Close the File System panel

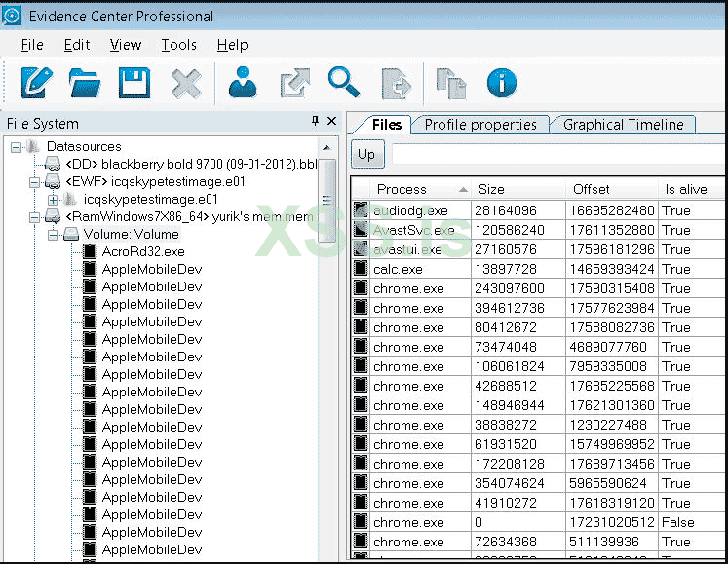tap(331, 122)
